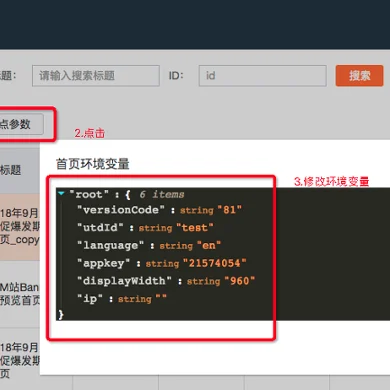Select the "language" key
The width and height of the screenshot is (390, 390).
point(111,245)
